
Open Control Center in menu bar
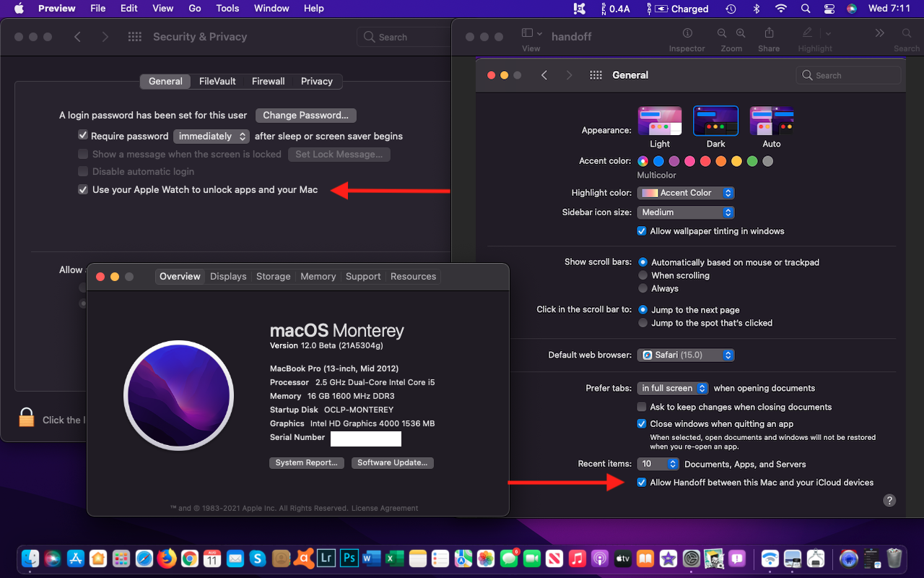click(x=829, y=9)
